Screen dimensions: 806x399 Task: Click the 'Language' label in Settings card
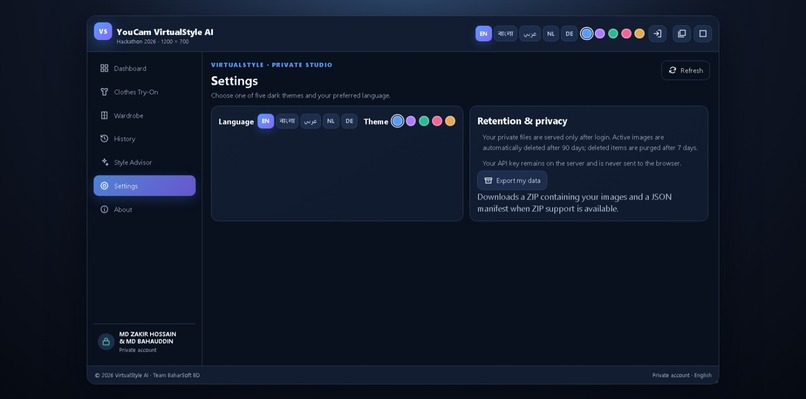pos(236,122)
